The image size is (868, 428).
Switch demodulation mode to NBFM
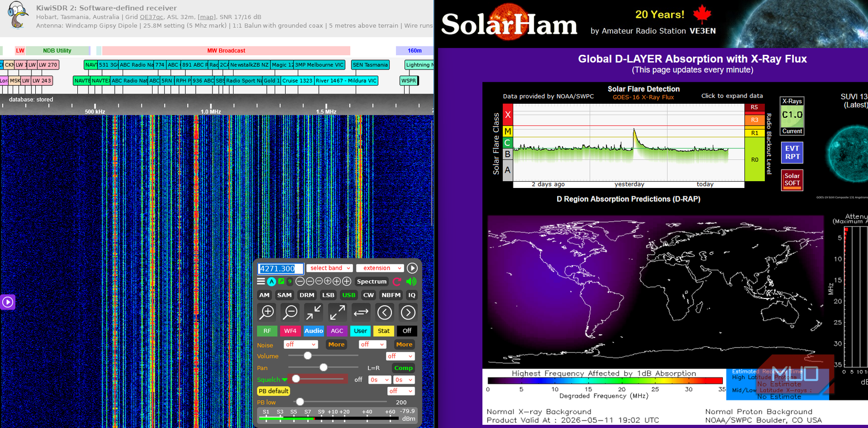[x=391, y=295]
